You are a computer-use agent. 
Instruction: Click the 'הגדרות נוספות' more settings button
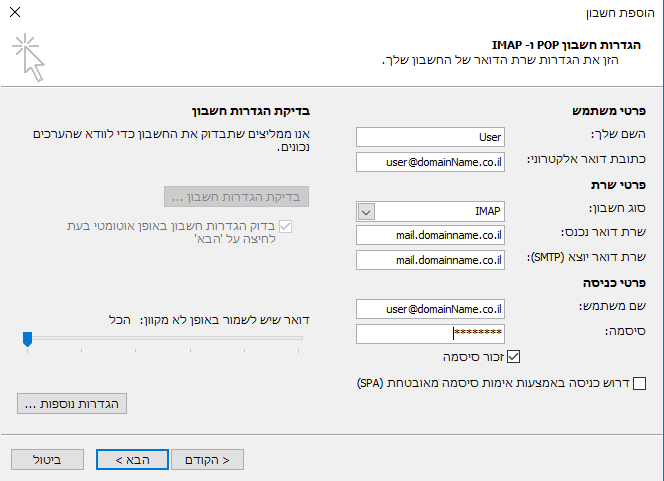coord(72,404)
